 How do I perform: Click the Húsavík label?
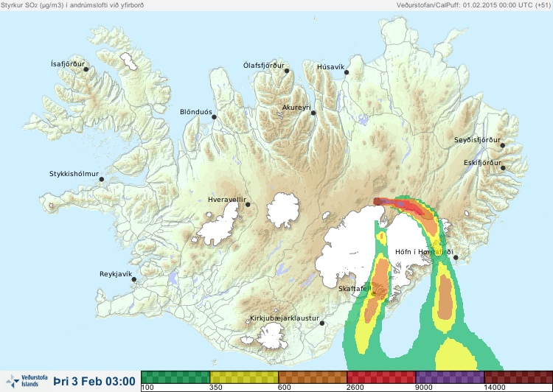point(331,67)
